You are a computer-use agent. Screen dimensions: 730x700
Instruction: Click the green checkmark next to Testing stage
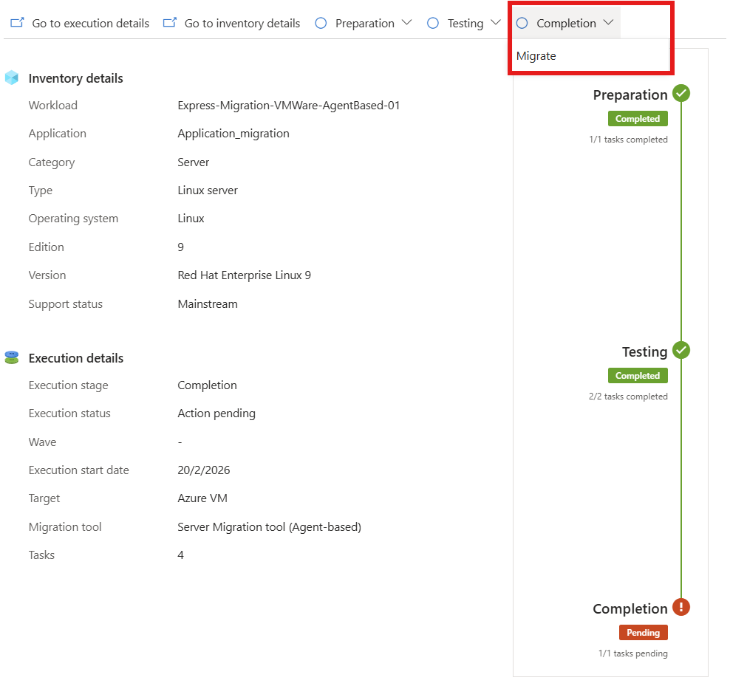[681, 350]
